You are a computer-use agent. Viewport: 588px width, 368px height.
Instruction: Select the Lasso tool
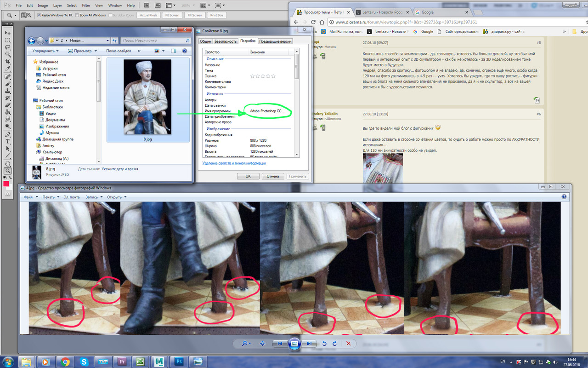[7, 47]
